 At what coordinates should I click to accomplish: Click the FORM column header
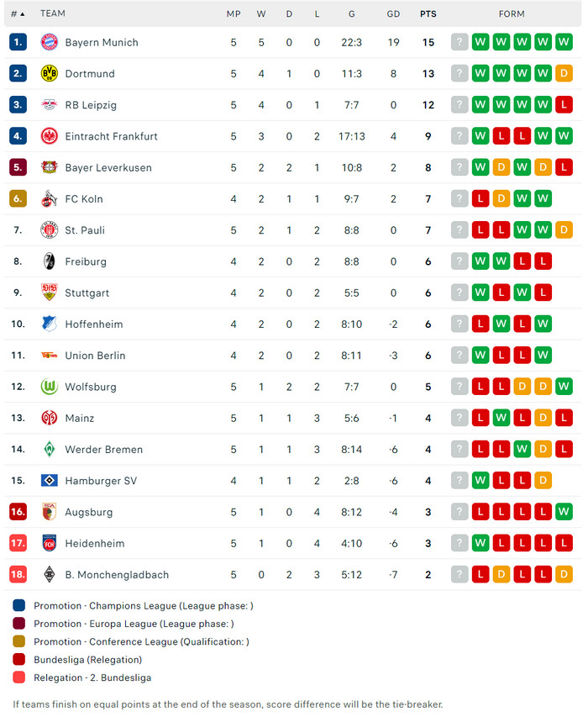512,14
